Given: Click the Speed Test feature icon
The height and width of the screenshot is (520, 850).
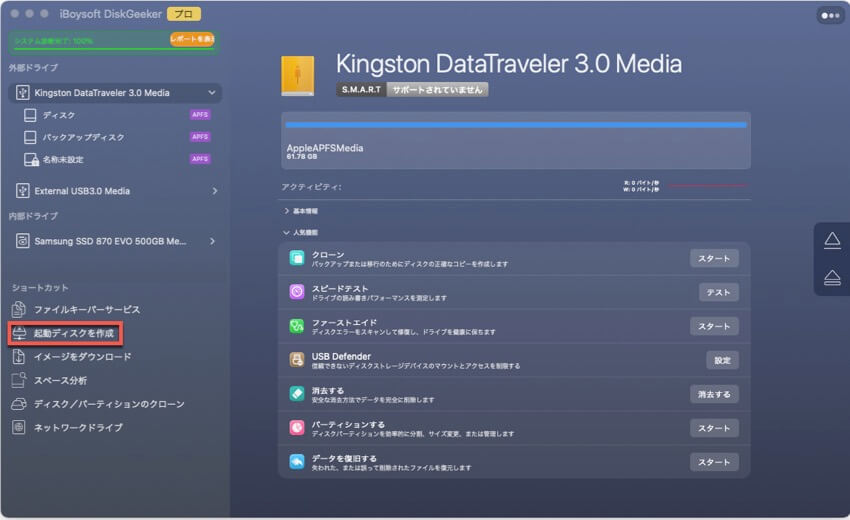Looking at the screenshot, I should tap(297, 292).
